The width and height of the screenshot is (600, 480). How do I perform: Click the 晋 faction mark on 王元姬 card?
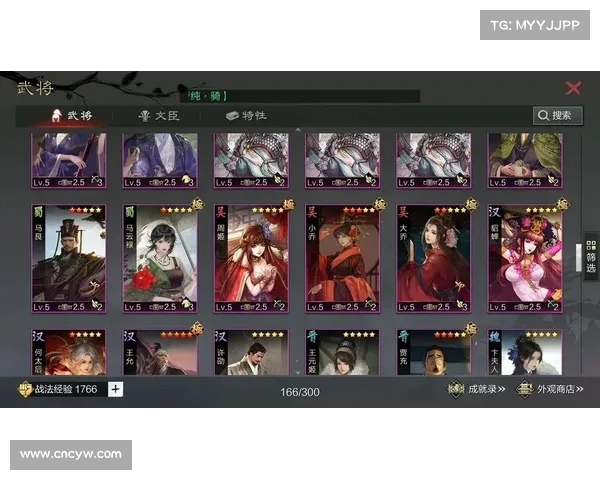(x=312, y=337)
